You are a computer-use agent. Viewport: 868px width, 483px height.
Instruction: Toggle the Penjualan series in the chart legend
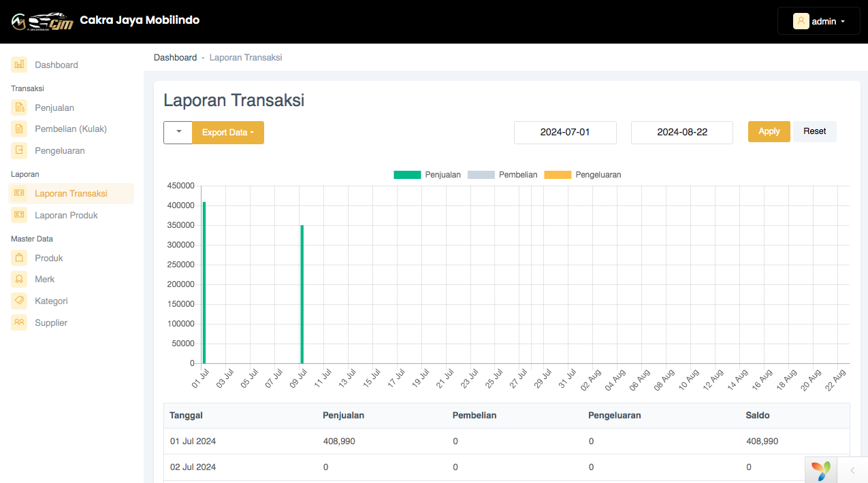tap(427, 175)
